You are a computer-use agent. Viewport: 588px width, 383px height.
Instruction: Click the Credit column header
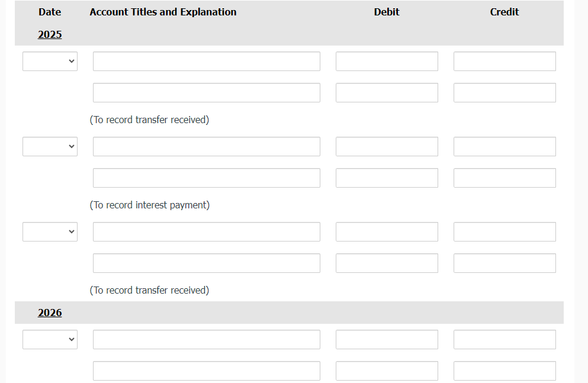point(504,12)
